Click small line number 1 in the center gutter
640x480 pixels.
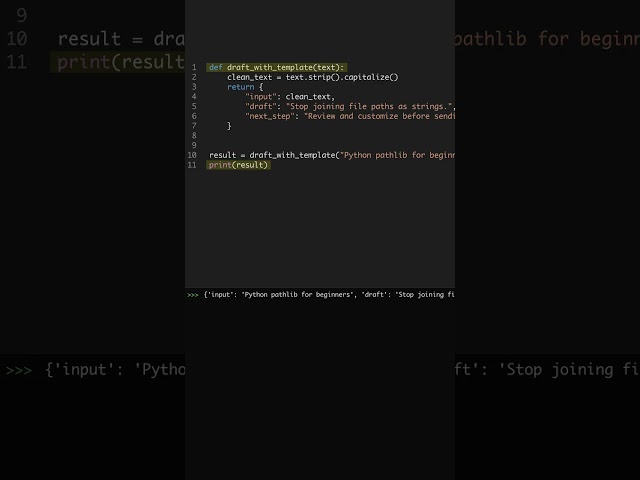tap(194, 67)
